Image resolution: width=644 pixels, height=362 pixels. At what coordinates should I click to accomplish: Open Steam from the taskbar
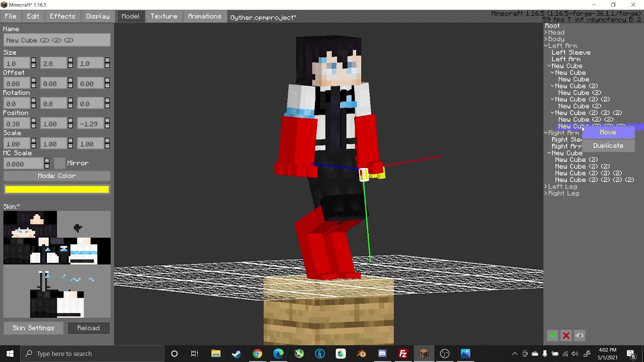coord(236,353)
